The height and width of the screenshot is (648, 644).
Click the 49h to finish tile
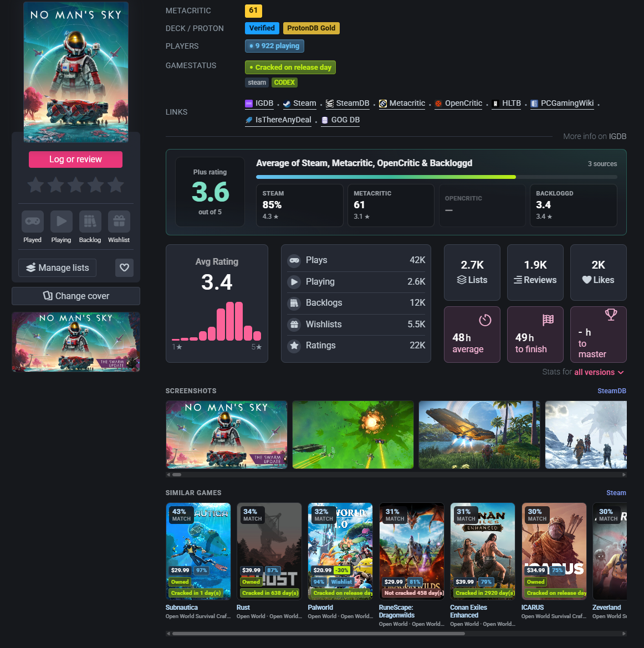point(535,335)
